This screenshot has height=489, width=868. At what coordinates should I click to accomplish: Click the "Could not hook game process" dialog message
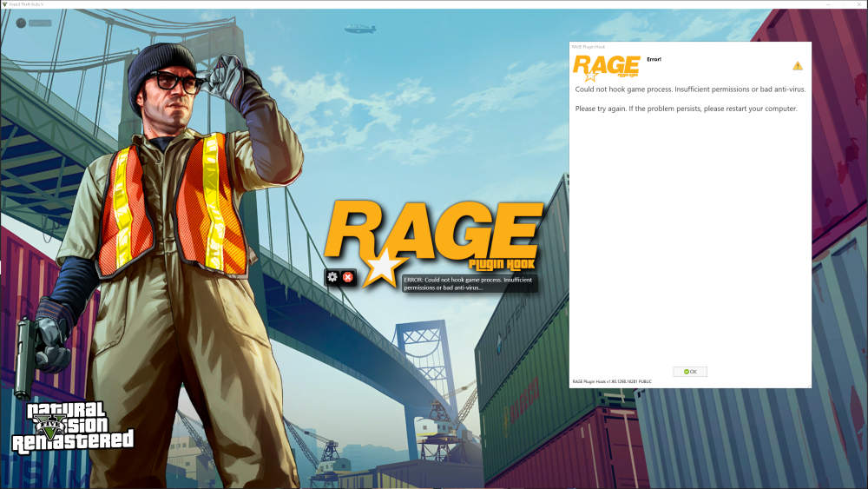(690, 89)
